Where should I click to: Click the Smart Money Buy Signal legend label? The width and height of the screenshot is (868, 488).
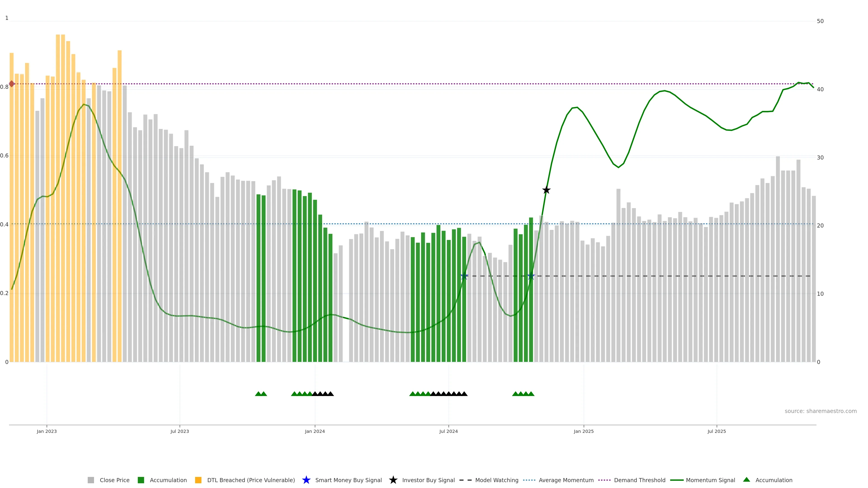pos(348,480)
